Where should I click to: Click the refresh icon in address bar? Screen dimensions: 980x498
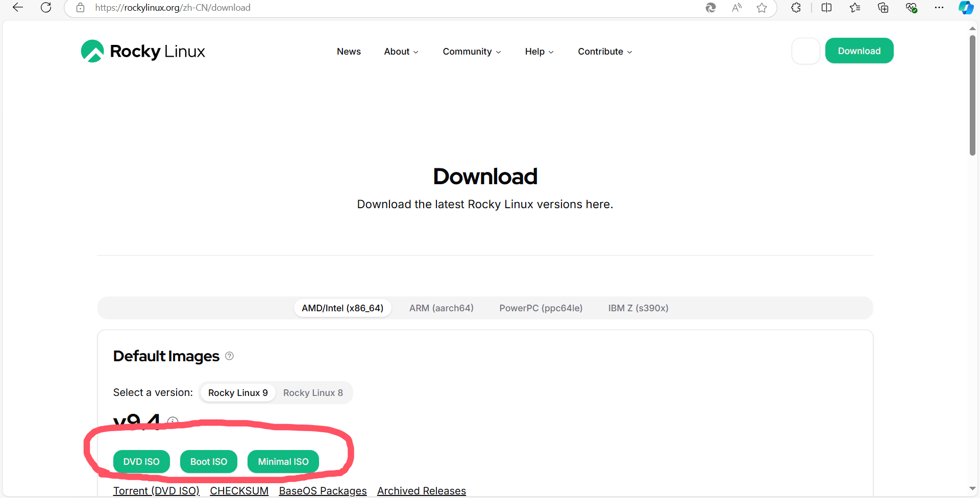pyautogui.click(x=710, y=8)
